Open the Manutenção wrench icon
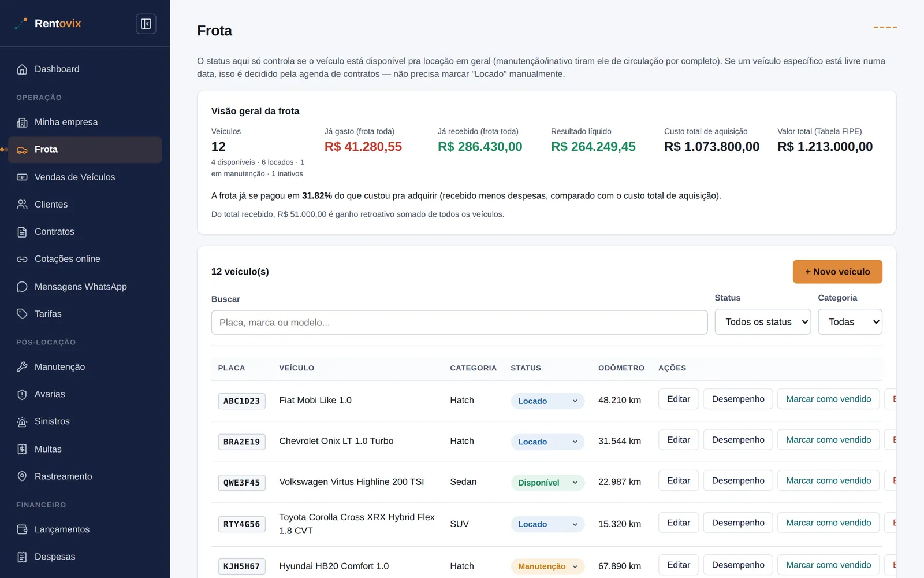924x578 pixels. coord(22,367)
